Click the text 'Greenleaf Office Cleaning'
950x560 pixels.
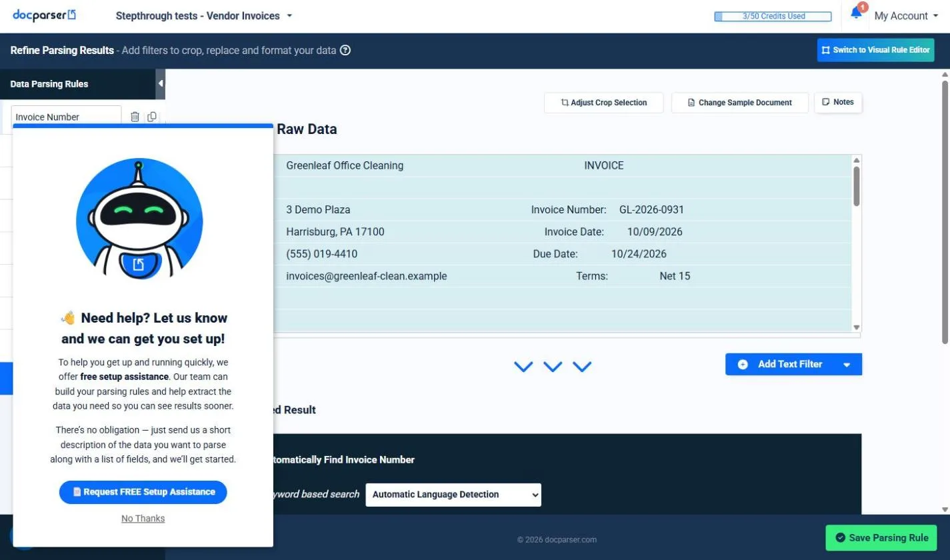click(x=345, y=165)
